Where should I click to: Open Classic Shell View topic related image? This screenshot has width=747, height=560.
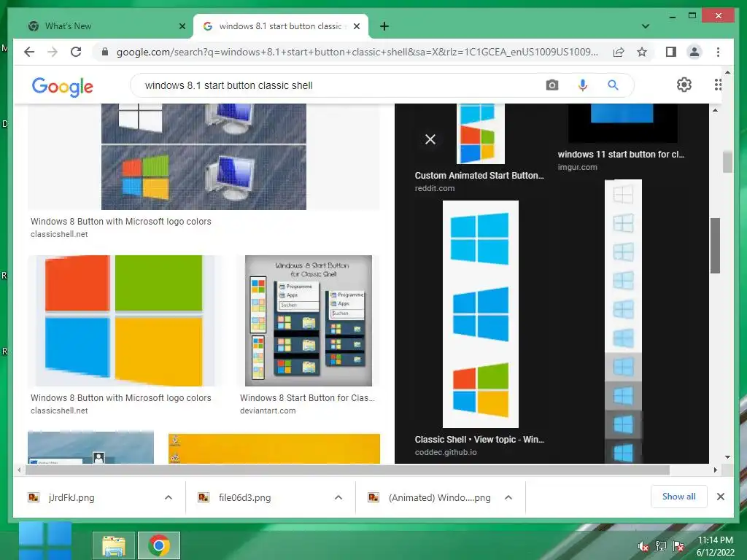480,314
